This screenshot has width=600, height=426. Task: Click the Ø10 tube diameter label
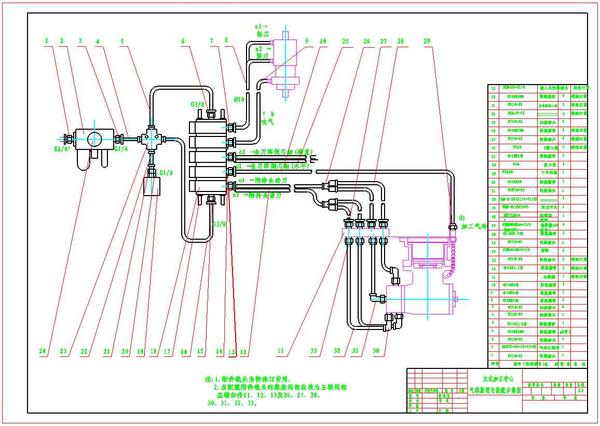239,100
